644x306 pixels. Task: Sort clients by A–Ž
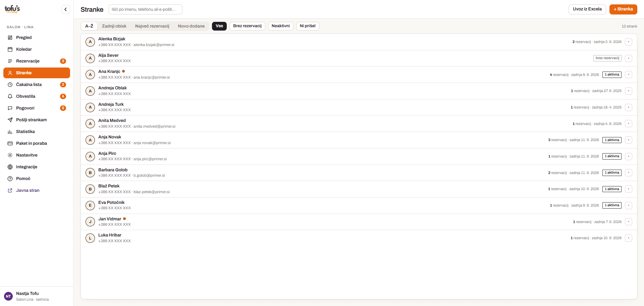click(89, 26)
